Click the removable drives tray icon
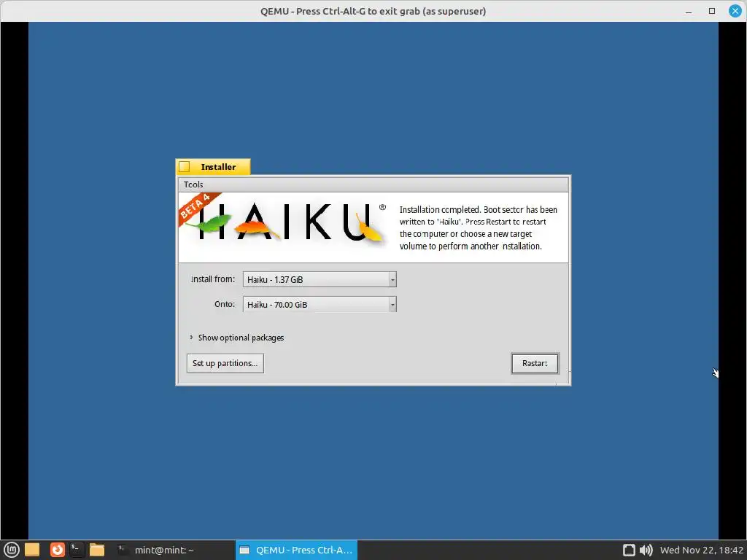The width and height of the screenshot is (747, 560). coord(629,550)
